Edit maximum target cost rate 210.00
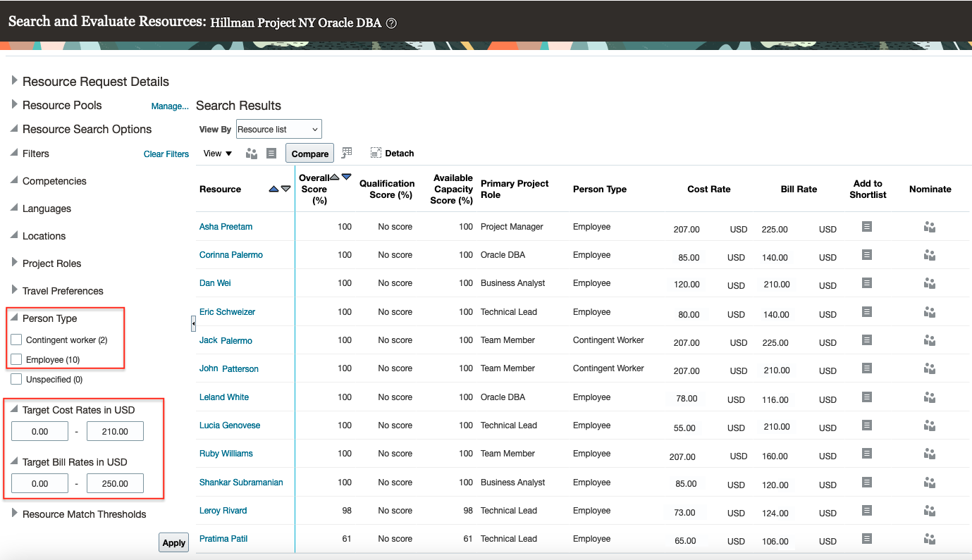The image size is (972, 560). (x=115, y=431)
